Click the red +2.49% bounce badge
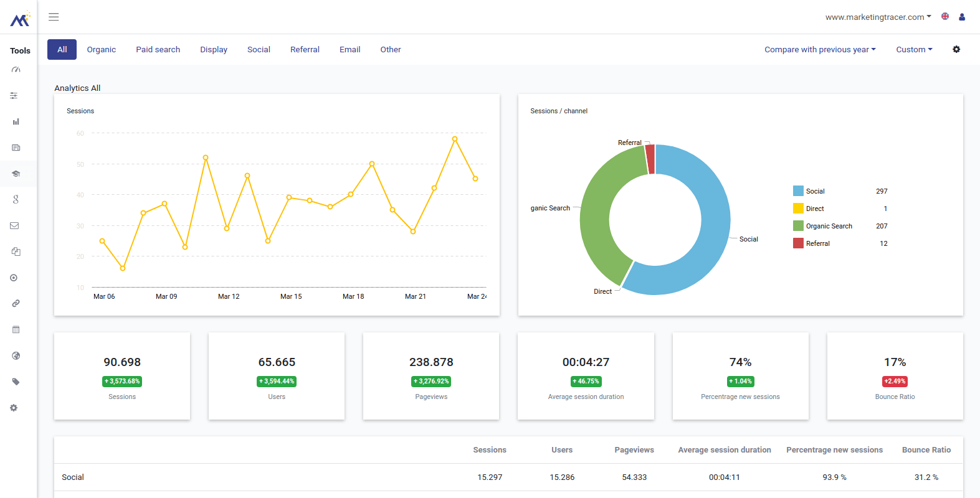 click(895, 381)
